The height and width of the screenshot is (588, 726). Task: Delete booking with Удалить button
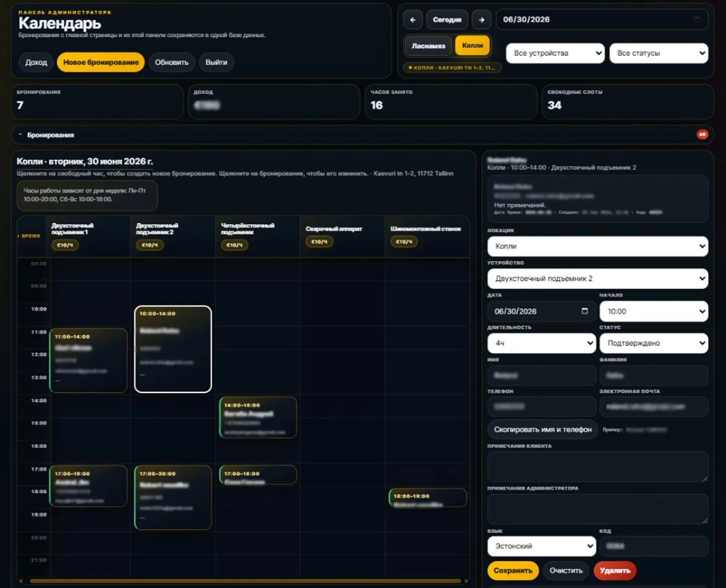pos(615,571)
